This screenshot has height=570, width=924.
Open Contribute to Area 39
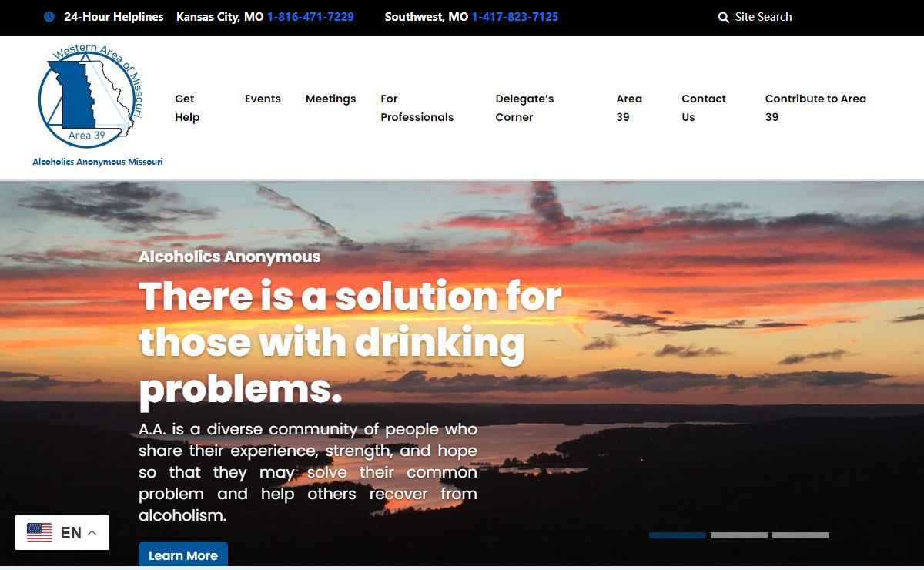click(815, 108)
